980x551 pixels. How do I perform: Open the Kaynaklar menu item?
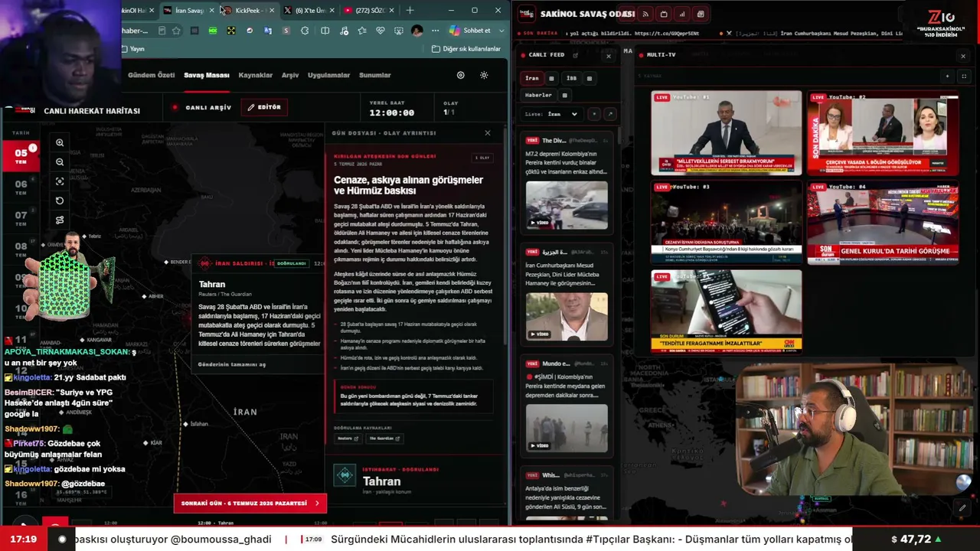tap(256, 75)
